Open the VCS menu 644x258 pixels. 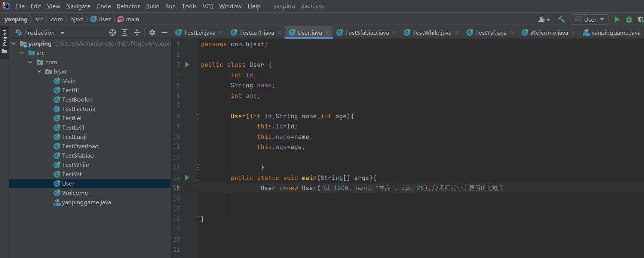click(x=208, y=6)
